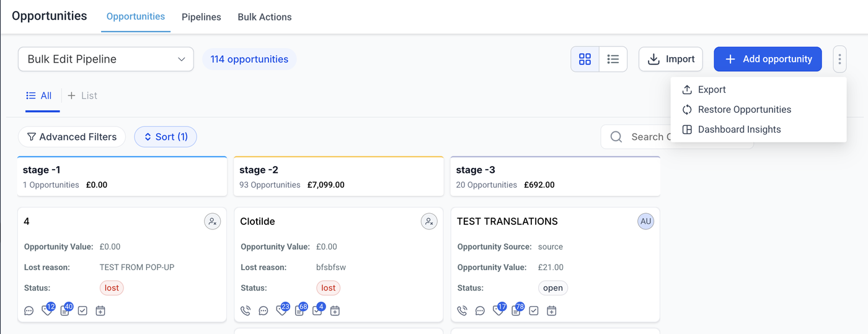Click the three-dot more options button
The image size is (868, 334).
(839, 59)
